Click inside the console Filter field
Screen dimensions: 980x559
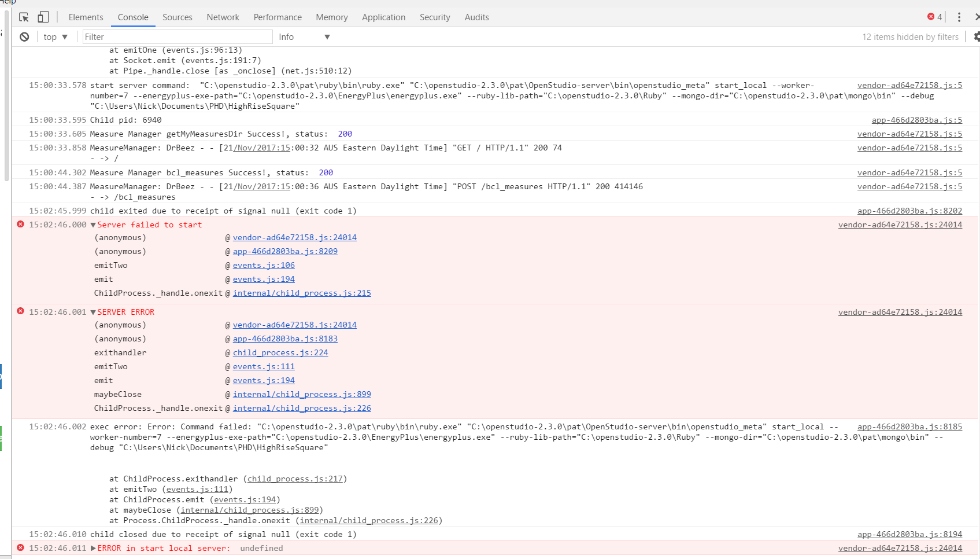tap(176, 36)
